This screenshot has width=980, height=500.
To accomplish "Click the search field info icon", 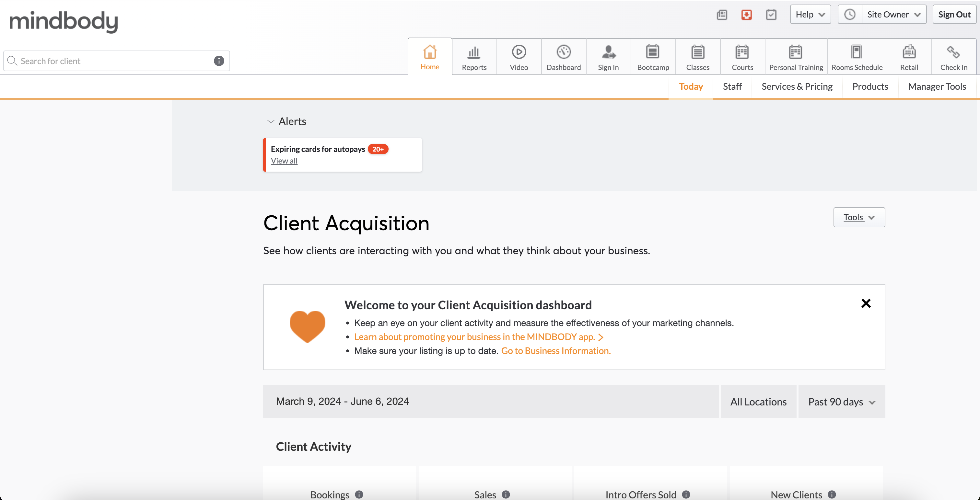I will point(219,61).
